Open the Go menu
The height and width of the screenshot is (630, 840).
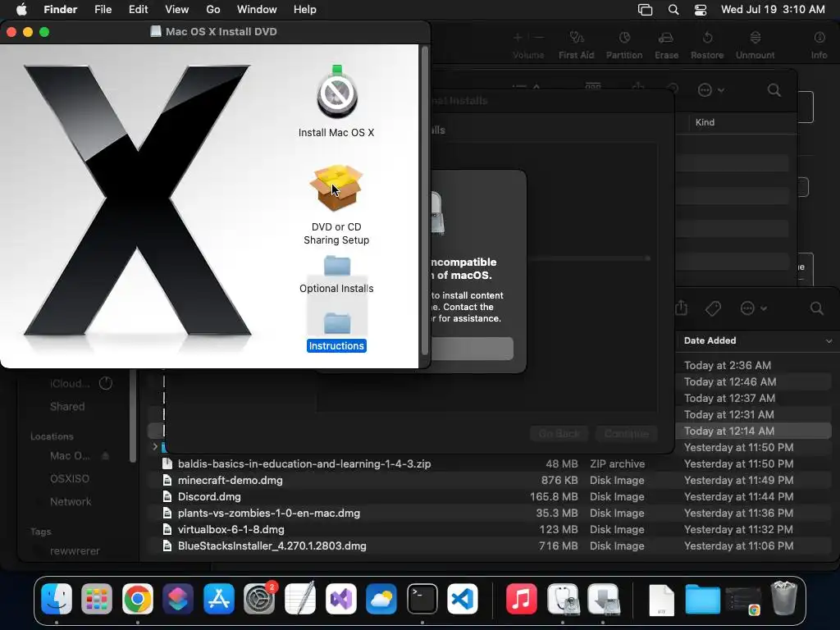213,10
